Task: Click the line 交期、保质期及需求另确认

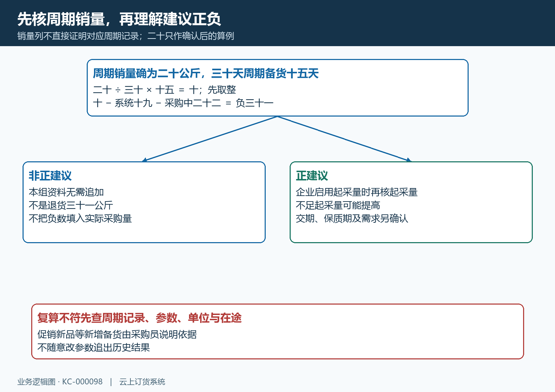Action: tap(352, 219)
